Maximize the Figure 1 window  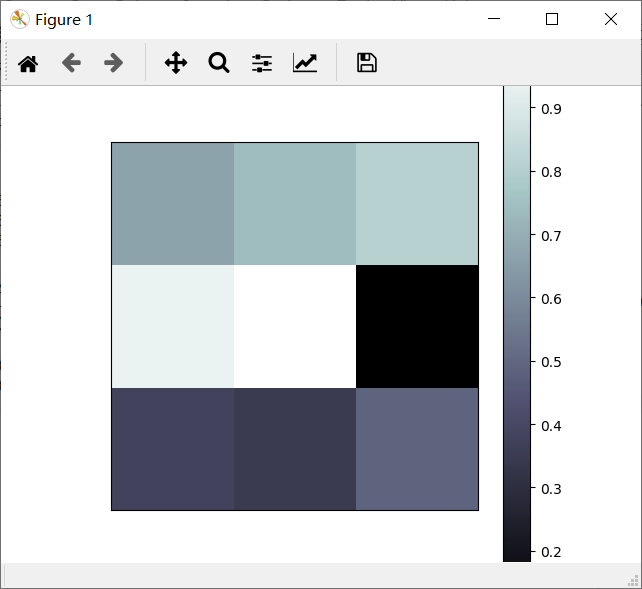[x=552, y=19]
